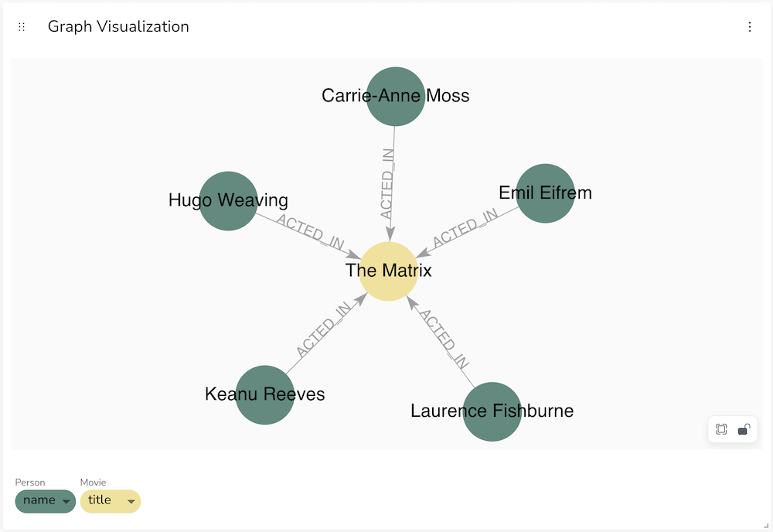Select the Hugo Weaving node
Viewport: 773px width, 532px height.
228,201
